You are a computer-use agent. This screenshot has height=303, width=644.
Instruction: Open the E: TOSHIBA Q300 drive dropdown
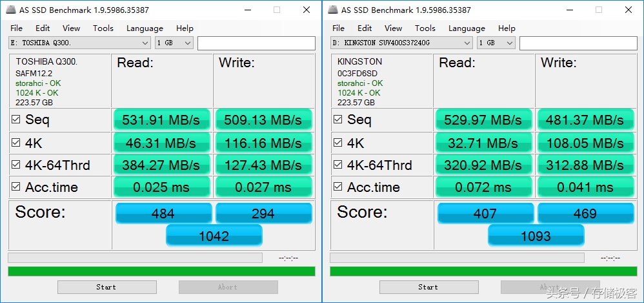[x=79, y=43]
